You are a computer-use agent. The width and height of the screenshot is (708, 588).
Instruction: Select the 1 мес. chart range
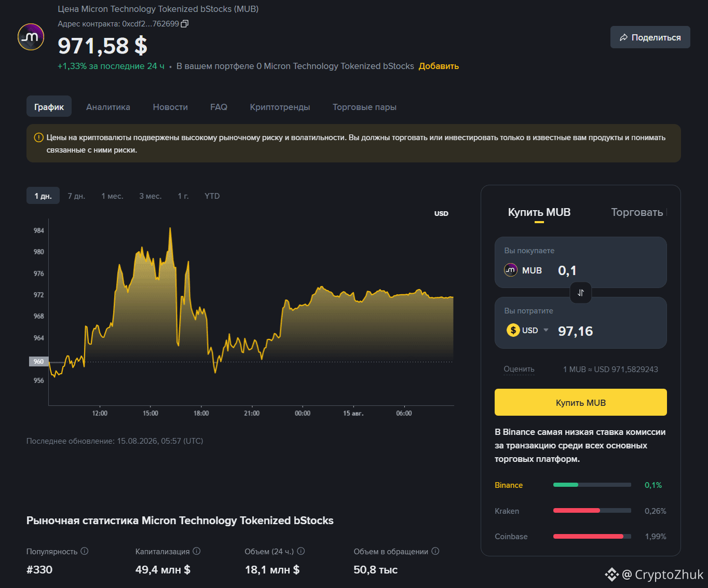point(112,196)
